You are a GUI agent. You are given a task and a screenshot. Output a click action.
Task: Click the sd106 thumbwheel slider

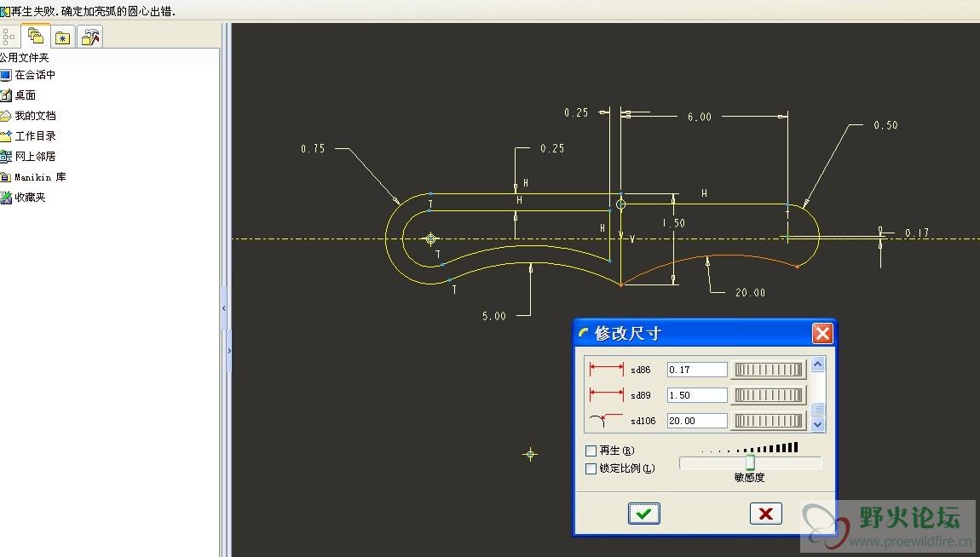(x=769, y=421)
